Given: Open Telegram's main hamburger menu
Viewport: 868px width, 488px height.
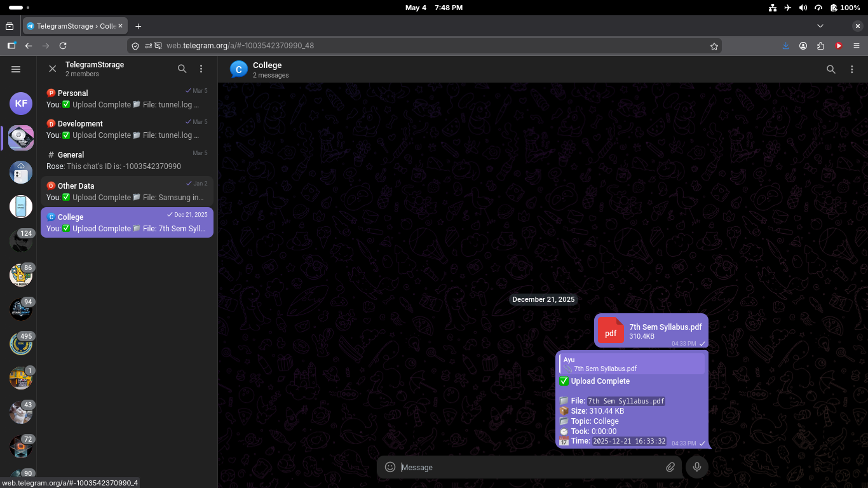Looking at the screenshot, I should [x=16, y=69].
